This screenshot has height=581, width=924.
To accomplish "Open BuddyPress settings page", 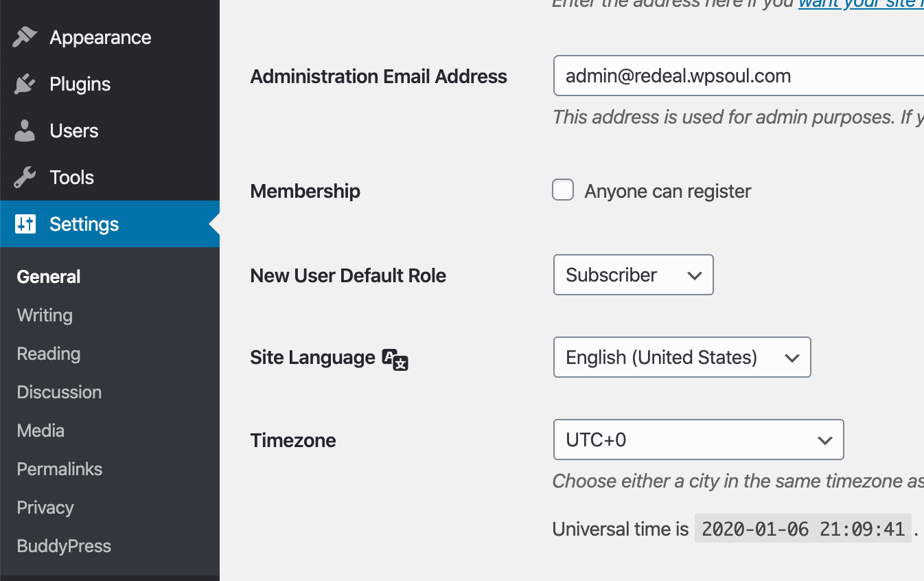I will 64,546.
